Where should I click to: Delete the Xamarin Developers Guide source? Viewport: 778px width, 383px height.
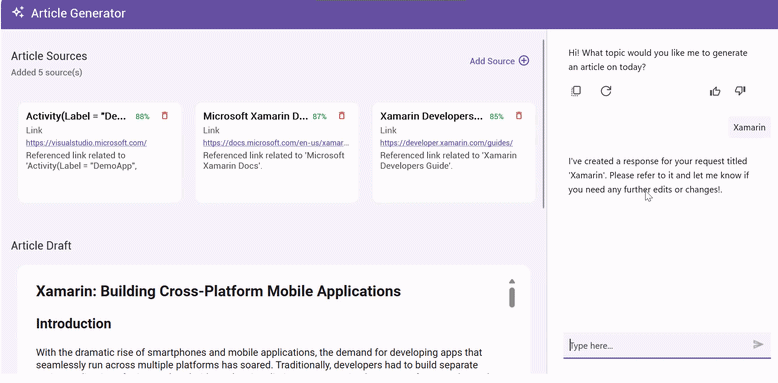[x=519, y=116]
